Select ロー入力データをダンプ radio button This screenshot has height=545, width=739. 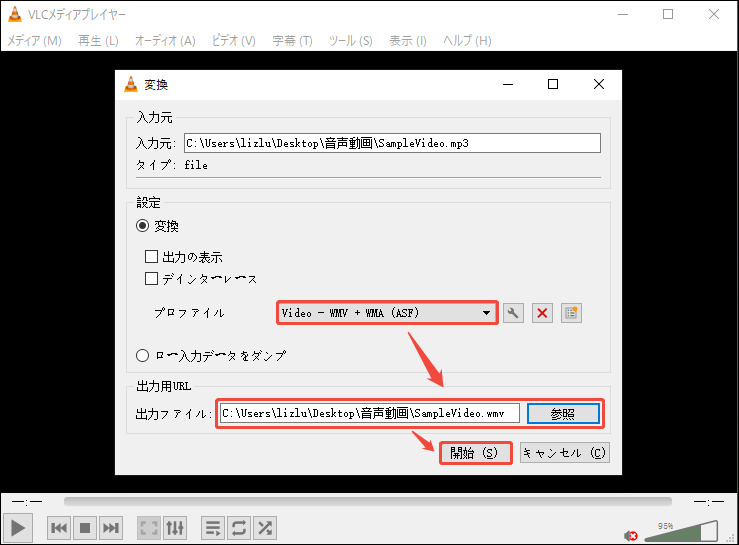pos(142,355)
